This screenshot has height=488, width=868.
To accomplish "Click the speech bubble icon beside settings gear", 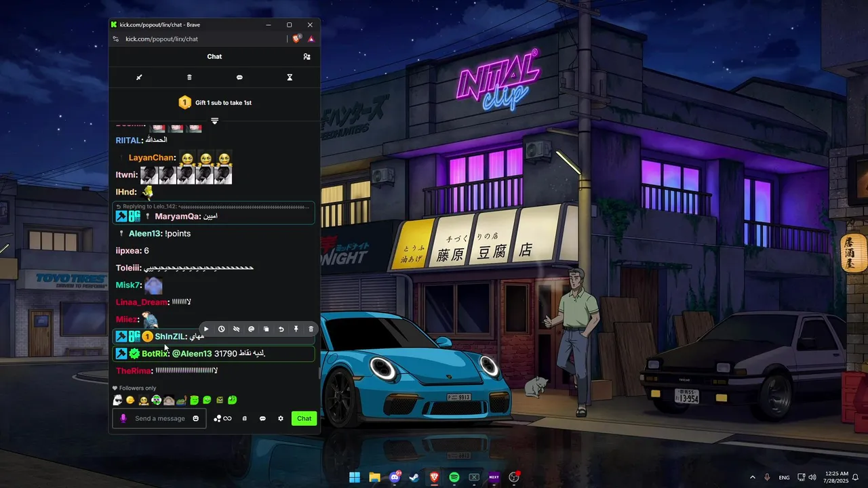I will click(x=262, y=419).
